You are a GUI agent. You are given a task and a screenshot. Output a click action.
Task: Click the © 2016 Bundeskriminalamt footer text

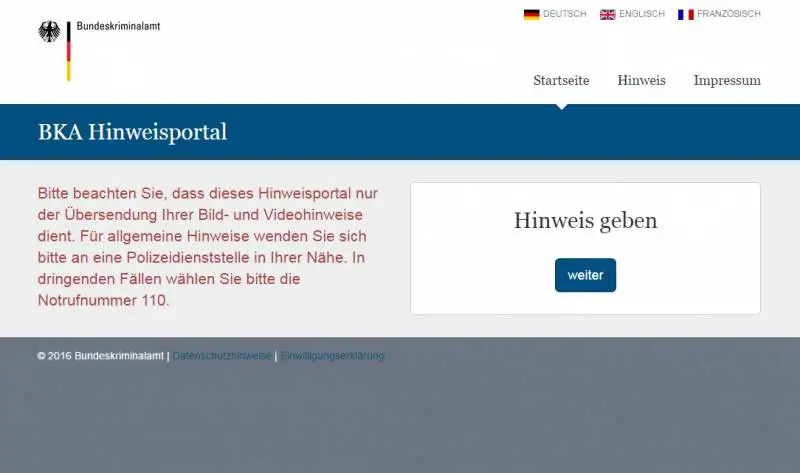[101, 356]
